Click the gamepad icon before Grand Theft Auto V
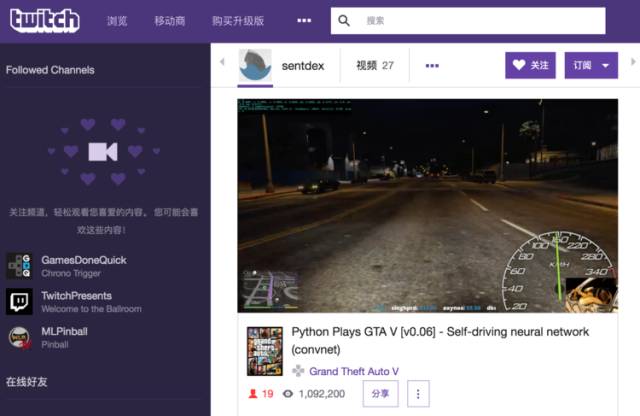The width and height of the screenshot is (640, 416). point(298,371)
